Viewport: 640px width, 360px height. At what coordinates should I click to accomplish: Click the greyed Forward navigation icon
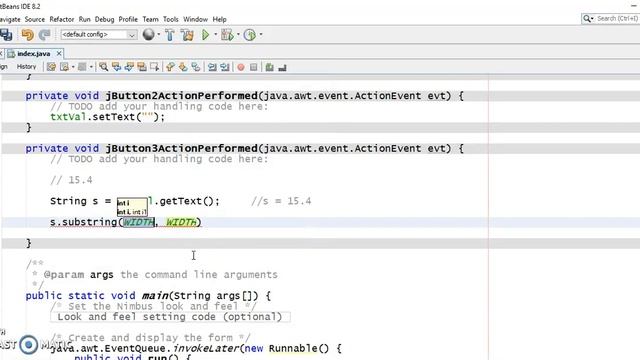tap(82, 67)
